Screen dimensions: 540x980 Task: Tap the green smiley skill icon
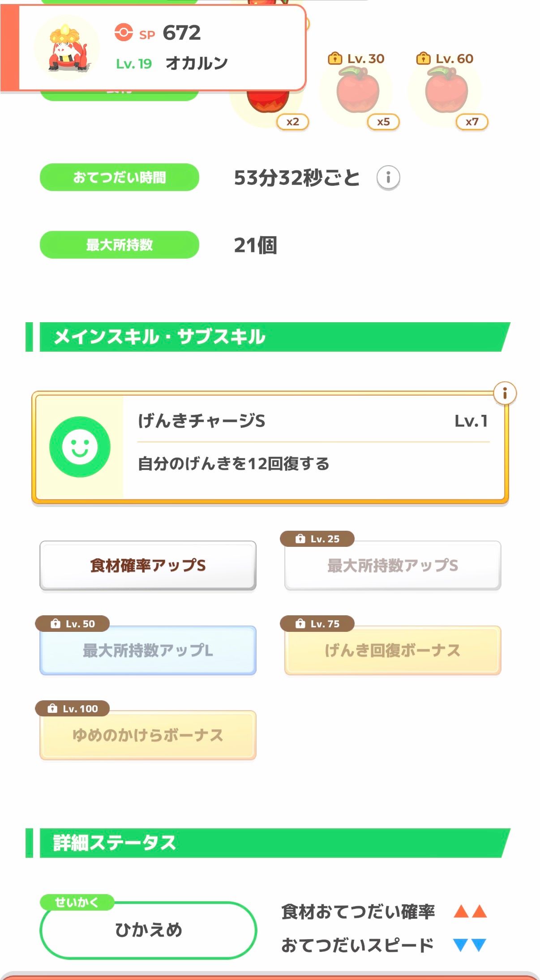80,447
